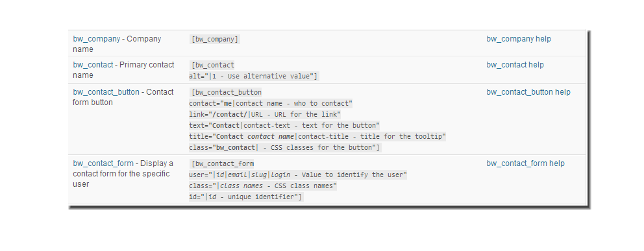Click the class="bw_contact" parameter line
The width and height of the screenshot is (644, 251).
coord(284,148)
